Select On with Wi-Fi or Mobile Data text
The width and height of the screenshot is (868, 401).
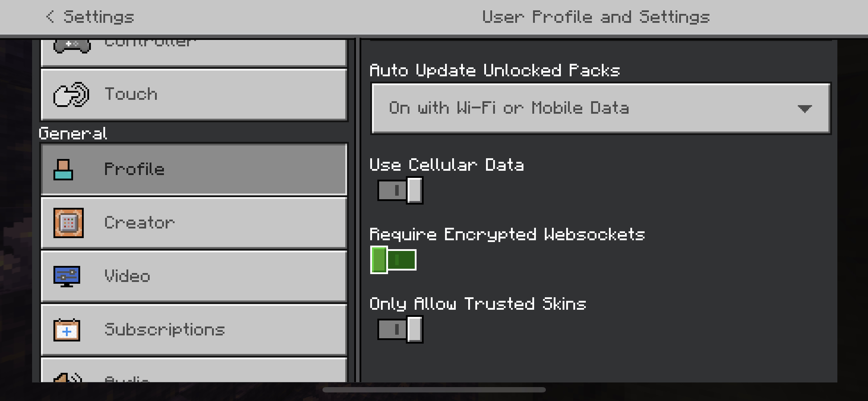click(509, 108)
